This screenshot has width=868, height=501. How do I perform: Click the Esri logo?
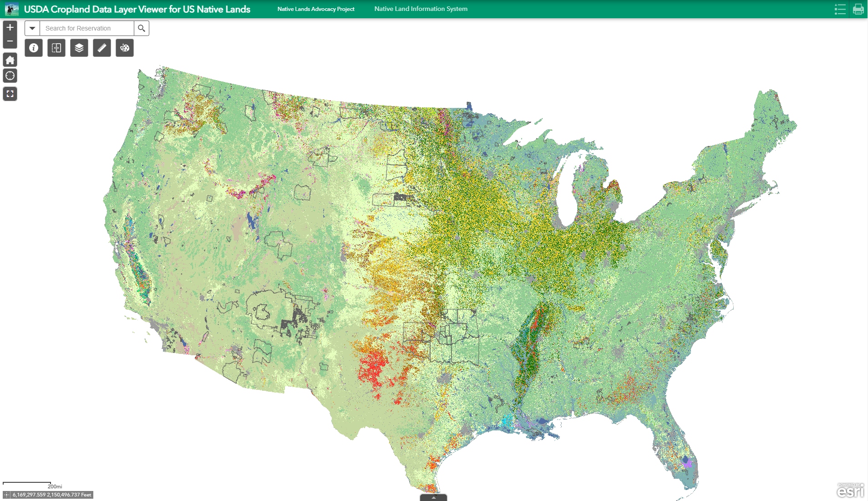(x=850, y=491)
